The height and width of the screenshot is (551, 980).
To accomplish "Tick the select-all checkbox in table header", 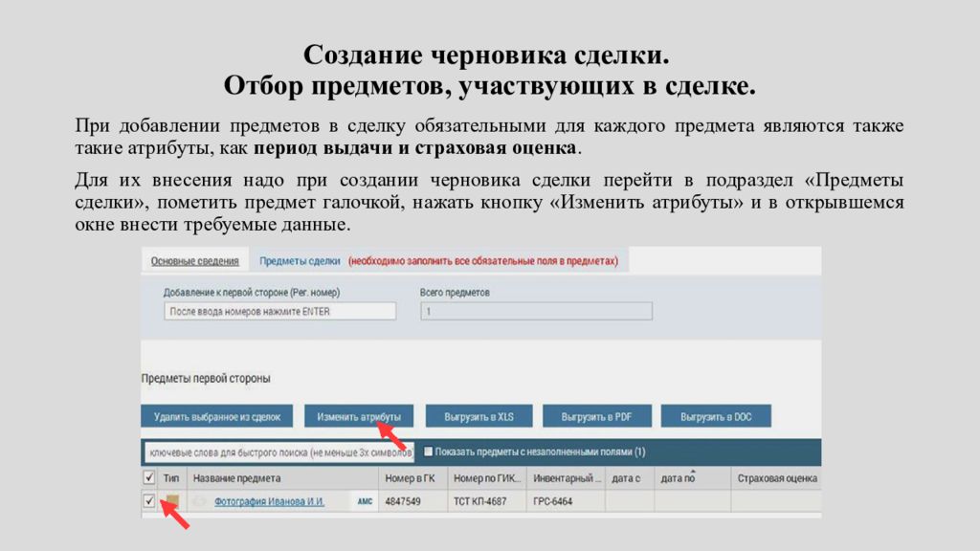I will coord(148,477).
